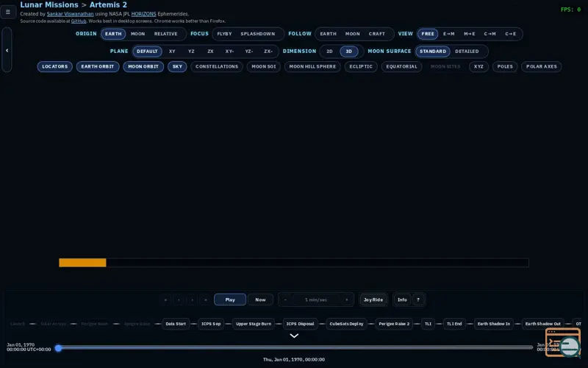Select Standard moon surface

click(433, 51)
